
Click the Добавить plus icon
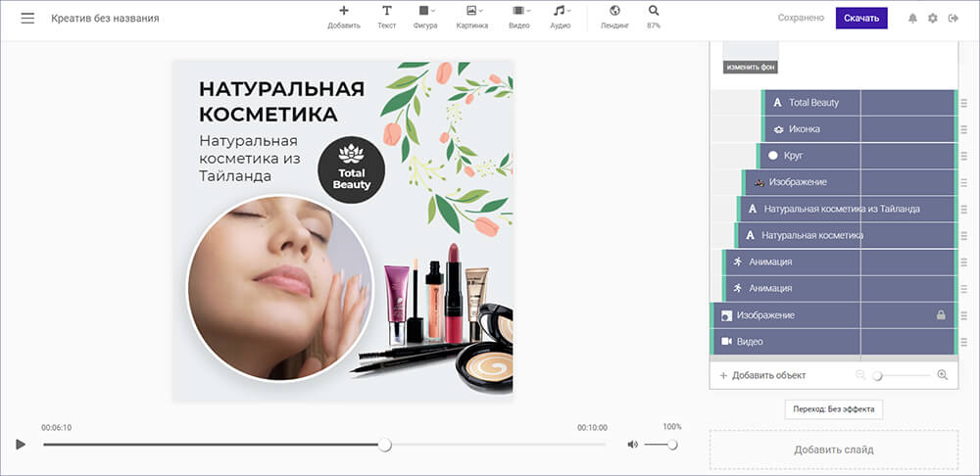[x=344, y=11]
